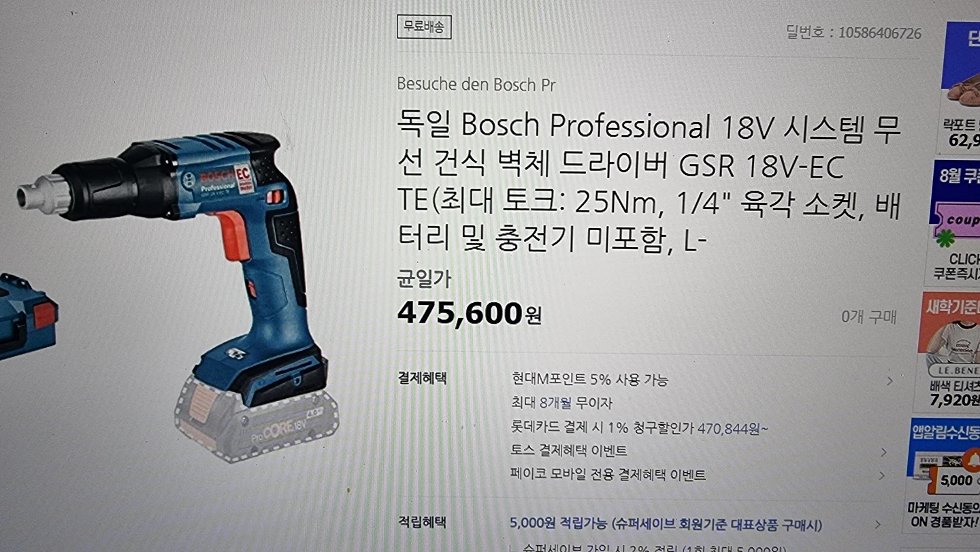
Task: Expand the 현대M포인트 5% 사용 가능 arrow
Action: point(889,380)
